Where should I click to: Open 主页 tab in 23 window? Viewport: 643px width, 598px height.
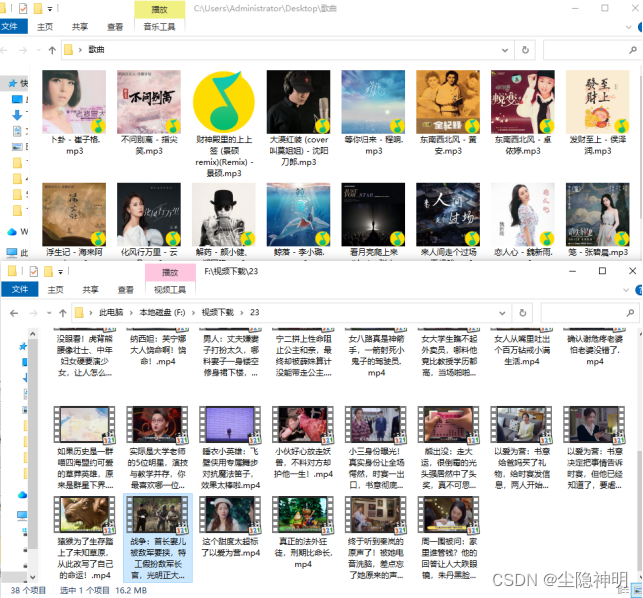click(x=55, y=290)
